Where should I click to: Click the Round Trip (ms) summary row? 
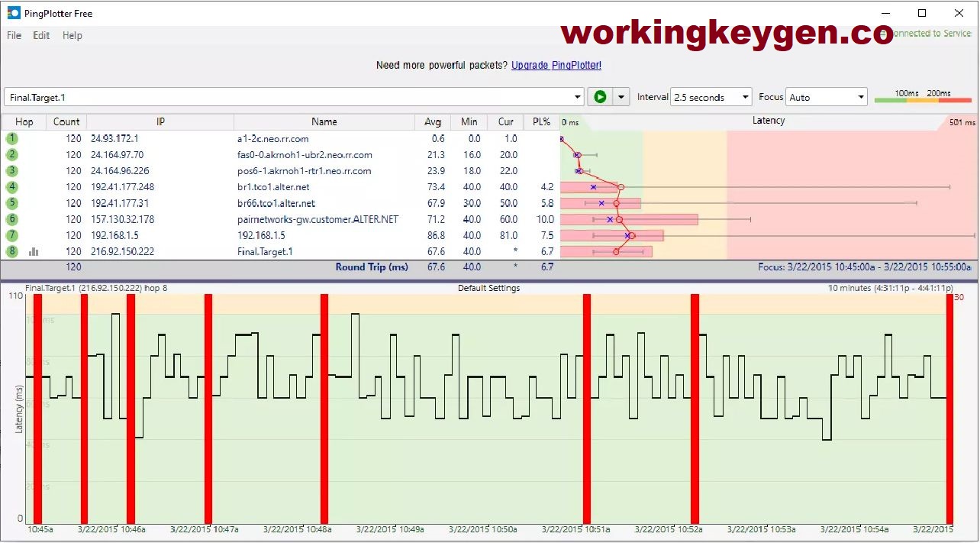(372, 267)
